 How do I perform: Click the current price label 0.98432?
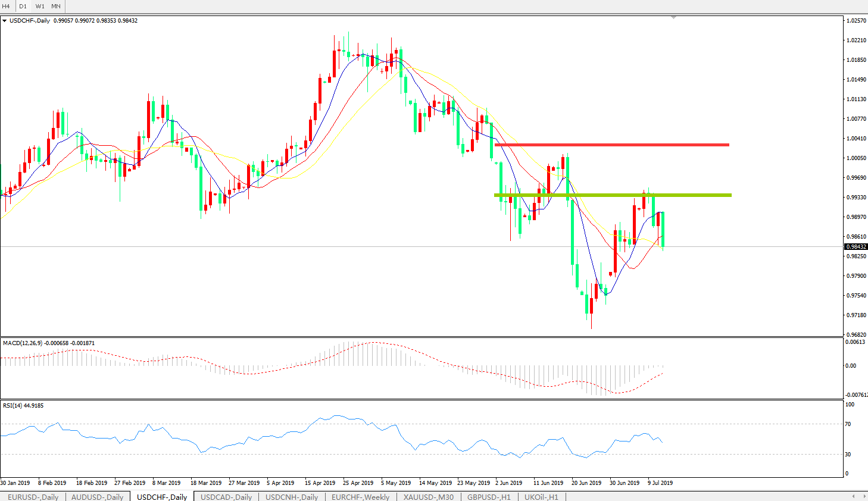[855, 247]
